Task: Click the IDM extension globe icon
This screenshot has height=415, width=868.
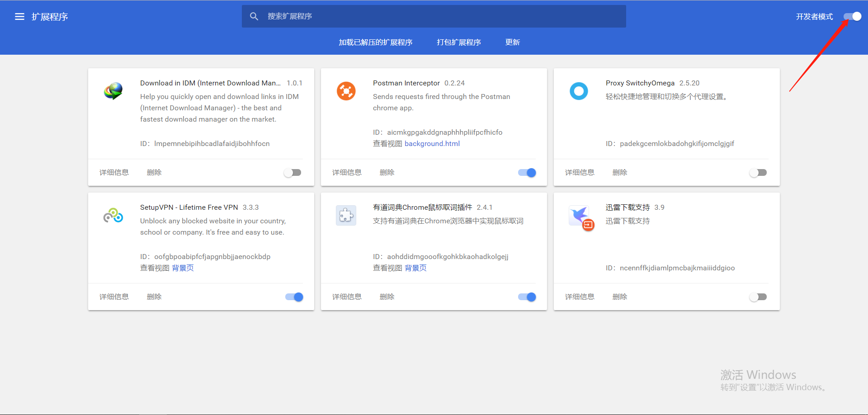Action: click(113, 91)
